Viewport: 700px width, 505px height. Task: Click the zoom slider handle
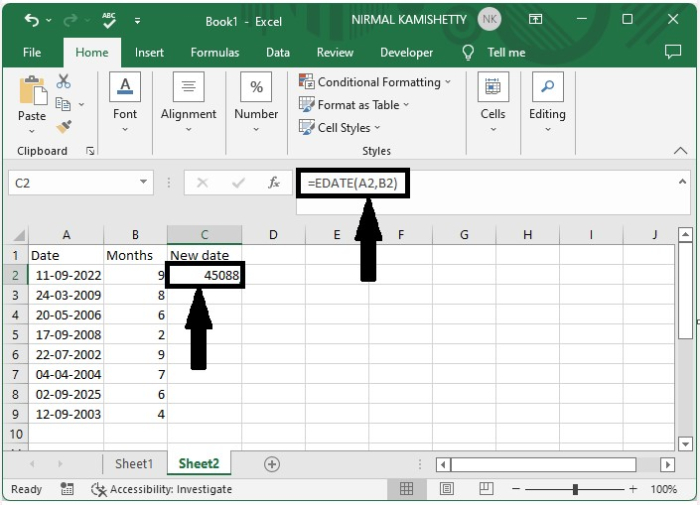tap(575, 489)
